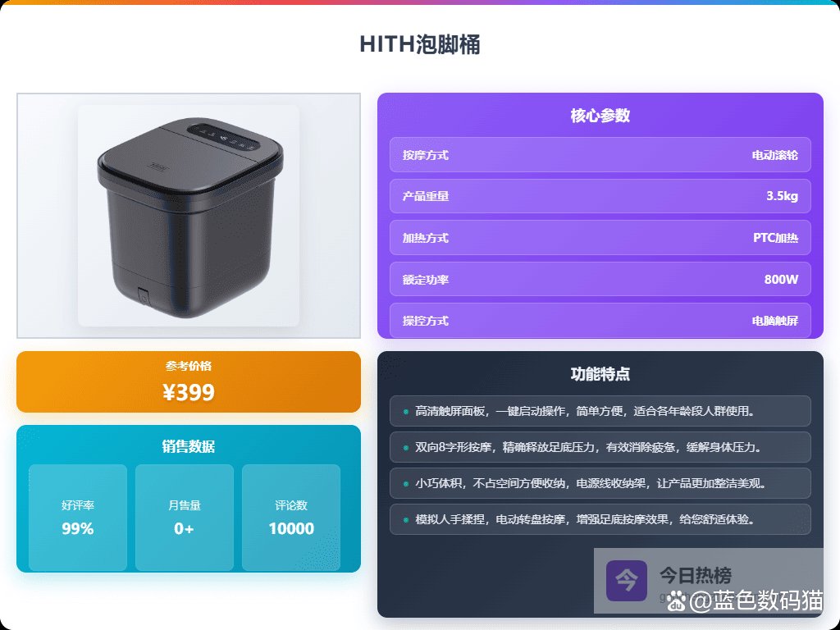The width and height of the screenshot is (840, 630).
Task: Click the purple 今日热榜 logo icon
Action: point(626,581)
